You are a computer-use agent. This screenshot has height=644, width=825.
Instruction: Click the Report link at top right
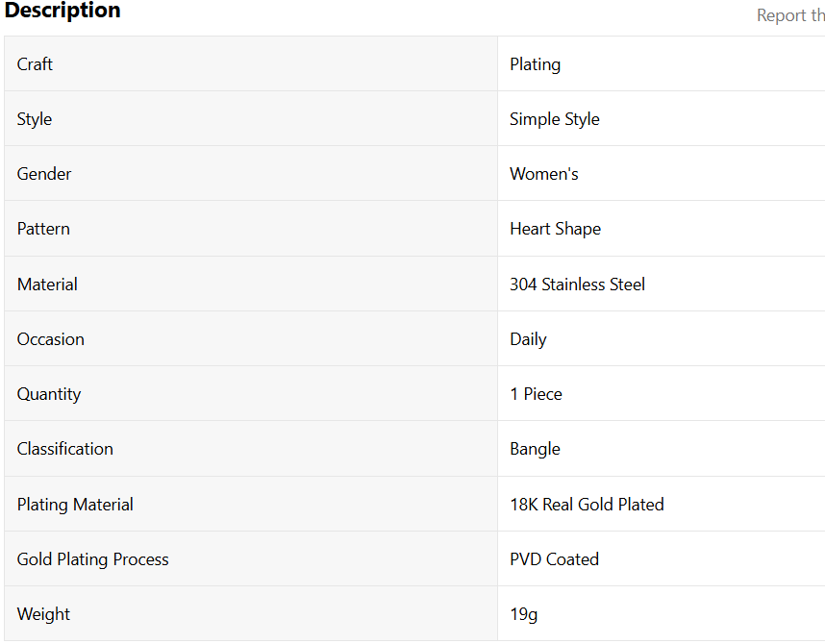pyautogui.click(x=790, y=15)
